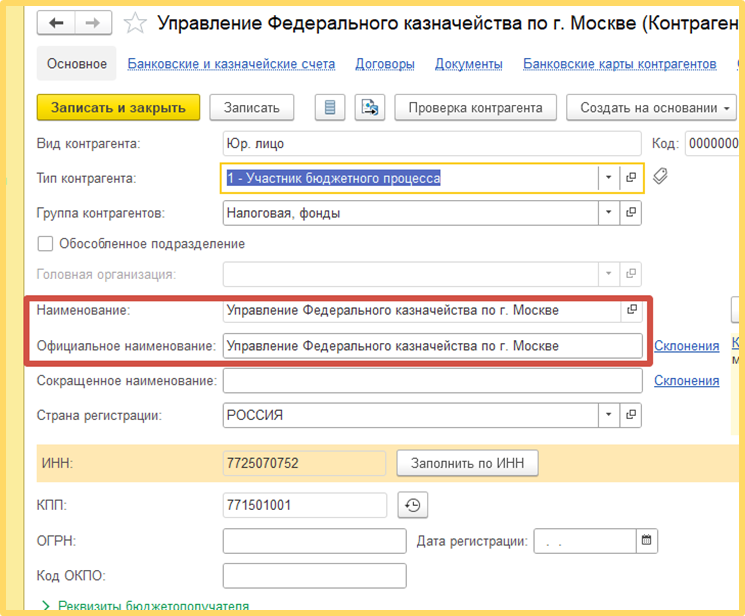Click the Официальное наименование input field
This screenshot has width=745, height=616.
[432, 346]
